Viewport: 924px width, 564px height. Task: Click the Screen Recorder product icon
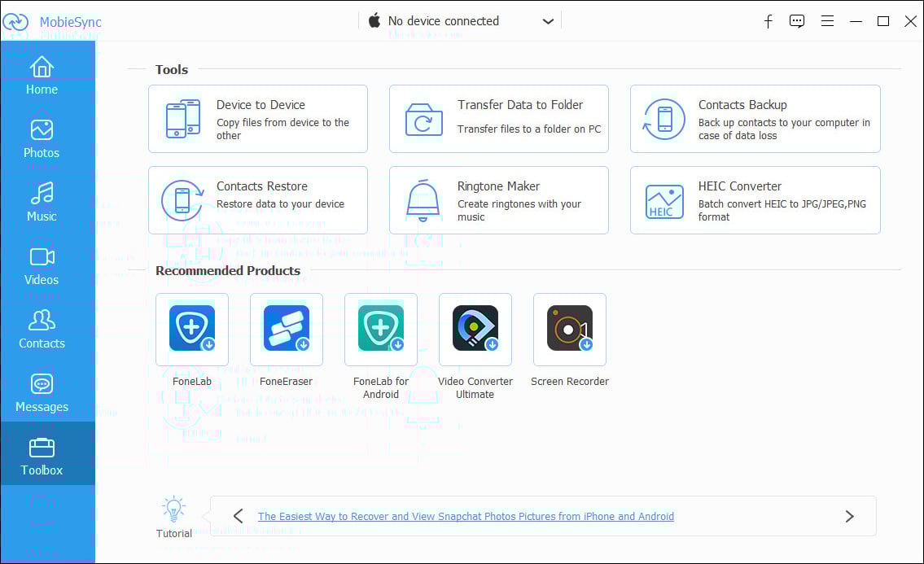click(570, 329)
